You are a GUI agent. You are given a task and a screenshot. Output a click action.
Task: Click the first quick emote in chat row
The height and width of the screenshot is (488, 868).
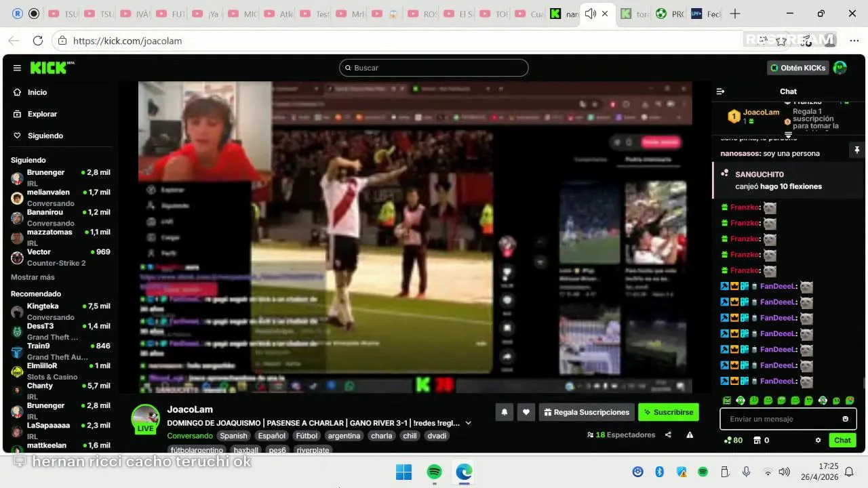(x=727, y=401)
